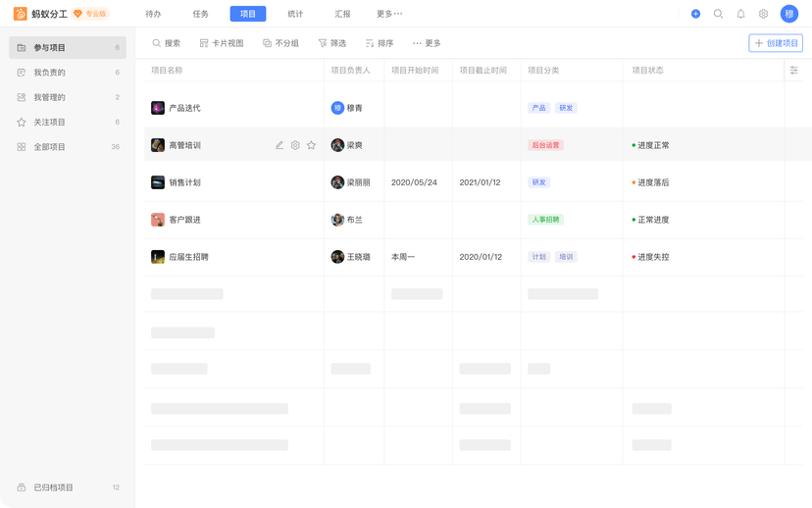
Task: Open settings gear for 高管培训 project
Action: [295, 145]
